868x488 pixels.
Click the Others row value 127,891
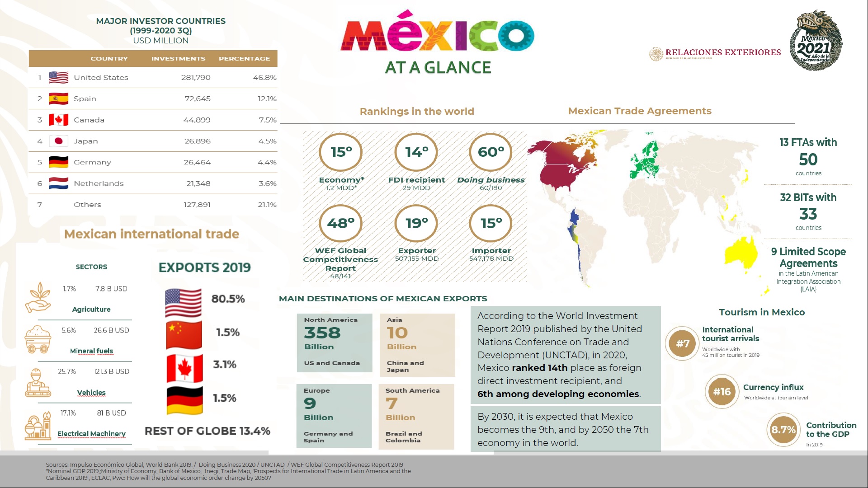coord(197,205)
